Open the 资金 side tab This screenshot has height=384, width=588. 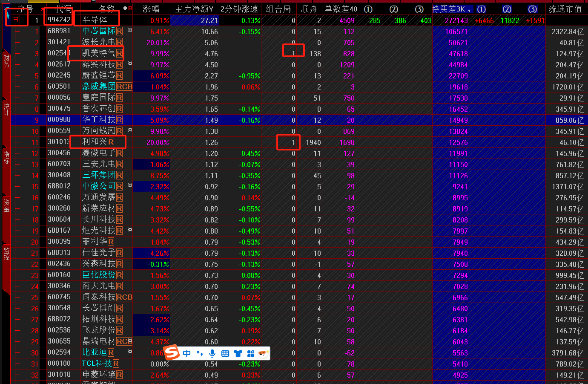(6, 205)
